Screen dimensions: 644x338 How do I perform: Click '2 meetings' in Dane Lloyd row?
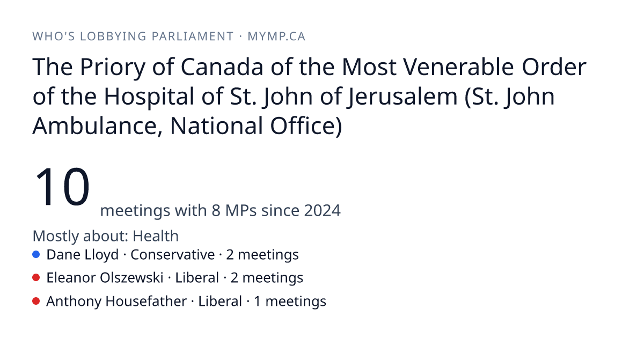coord(262,254)
